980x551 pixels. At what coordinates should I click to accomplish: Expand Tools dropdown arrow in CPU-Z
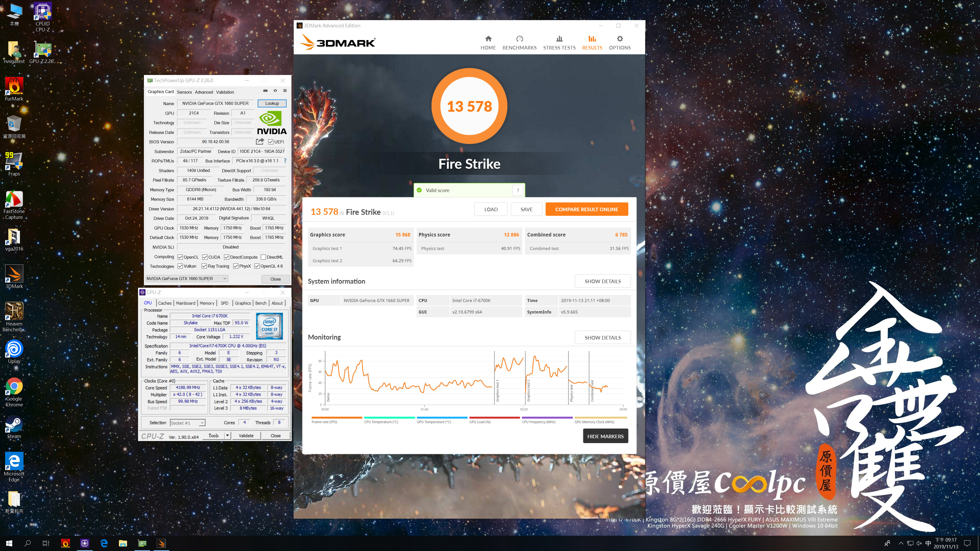coord(227,436)
